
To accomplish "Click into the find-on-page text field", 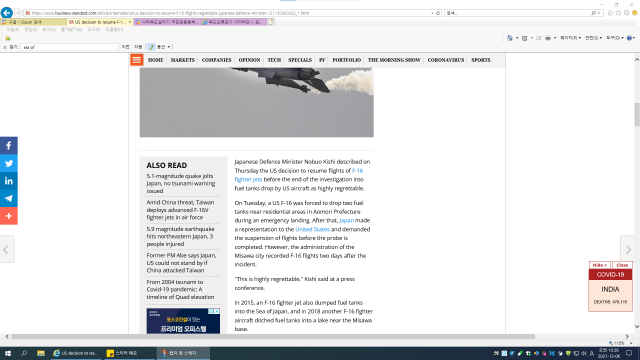I will pyautogui.click(x=69, y=47).
